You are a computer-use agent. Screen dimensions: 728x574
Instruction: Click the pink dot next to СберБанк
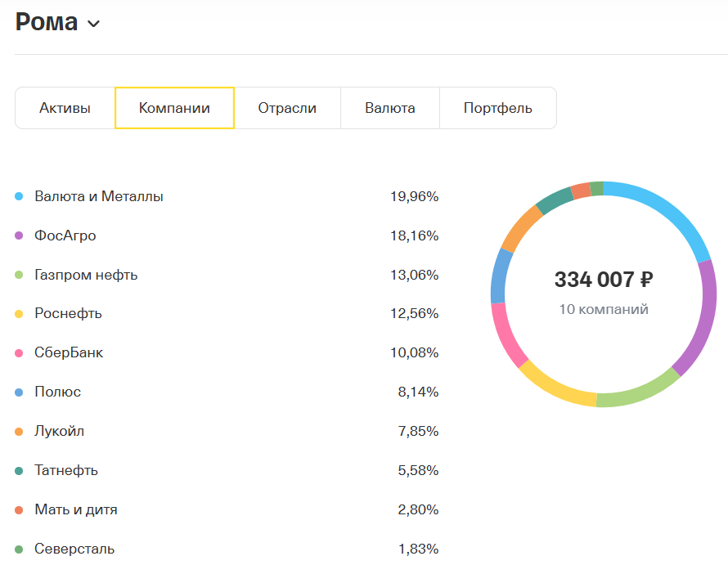[x=19, y=353]
